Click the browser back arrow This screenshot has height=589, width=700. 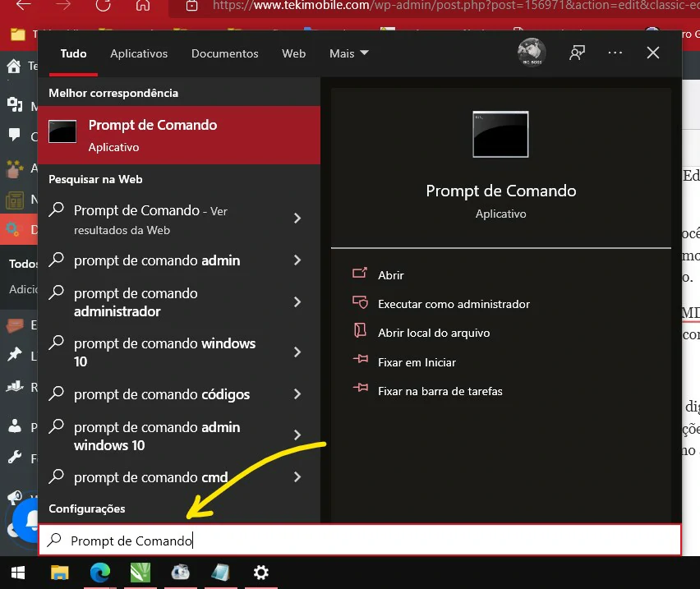(23, 4)
